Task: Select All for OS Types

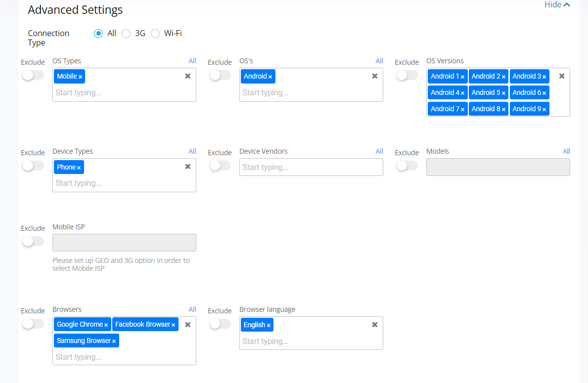Action: [x=192, y=61]
